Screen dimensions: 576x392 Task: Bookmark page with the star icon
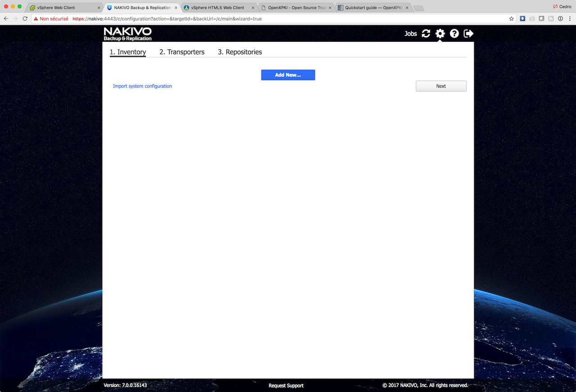click(x=511, y=19)
